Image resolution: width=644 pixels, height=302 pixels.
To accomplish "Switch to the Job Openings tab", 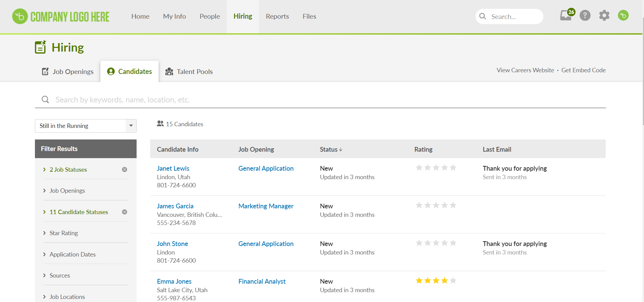I will click(x=68, y=72).
